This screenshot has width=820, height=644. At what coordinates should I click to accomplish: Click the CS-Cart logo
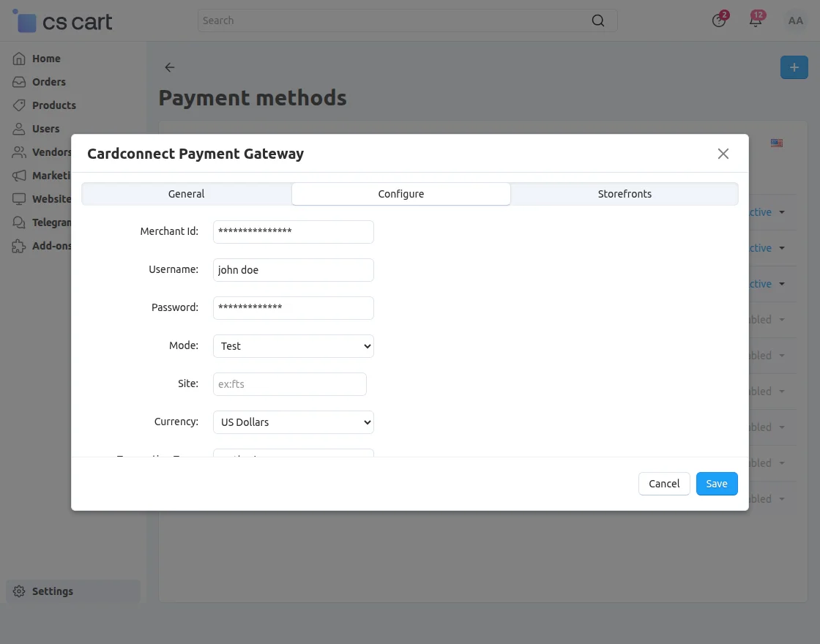(x=62, y=21)
